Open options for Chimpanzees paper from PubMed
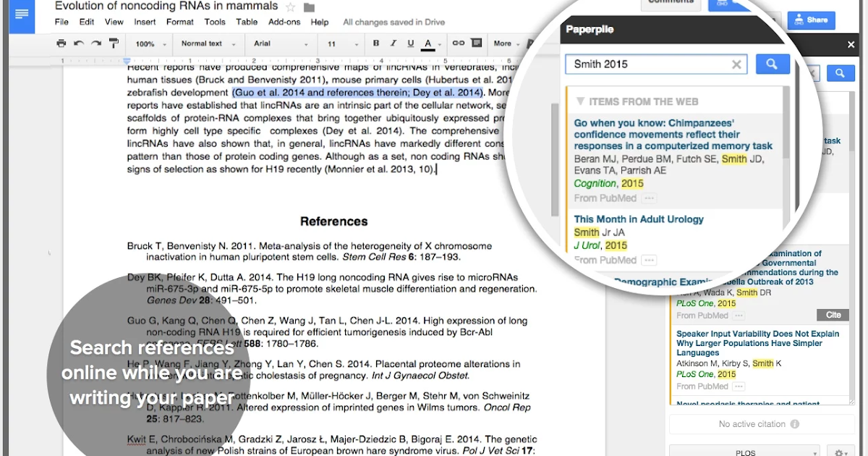The image size is (868, 456). point(649,198)
